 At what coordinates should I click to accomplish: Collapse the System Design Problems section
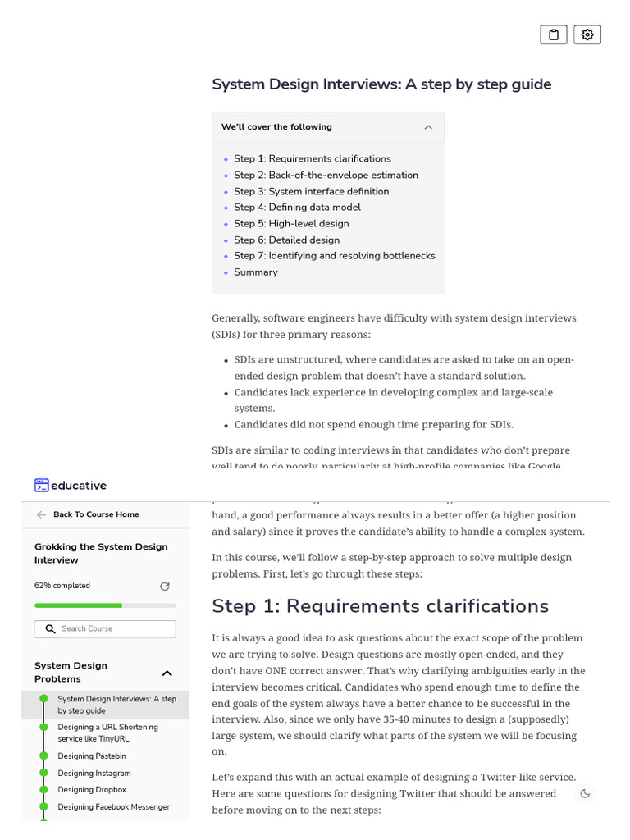point(167,673)
